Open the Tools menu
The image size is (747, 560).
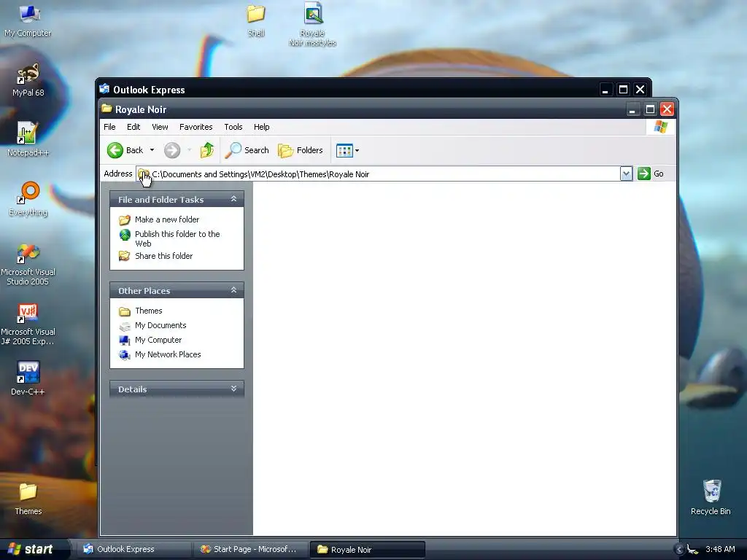point(233,127)
